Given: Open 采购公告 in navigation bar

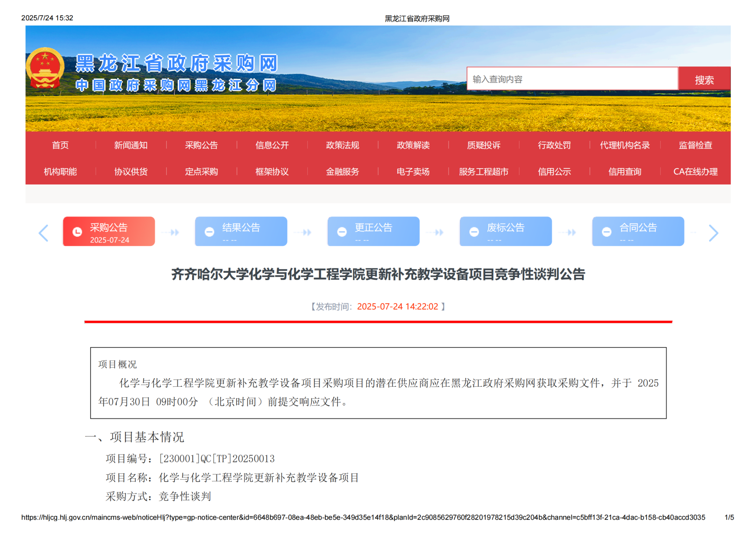Looking at the screenshot, I should 201,145.
